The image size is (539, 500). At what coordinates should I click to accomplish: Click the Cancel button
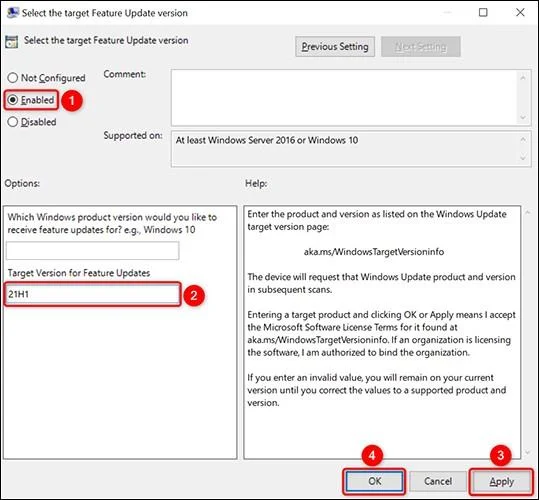pyautogui.click(x=438, y=481)
